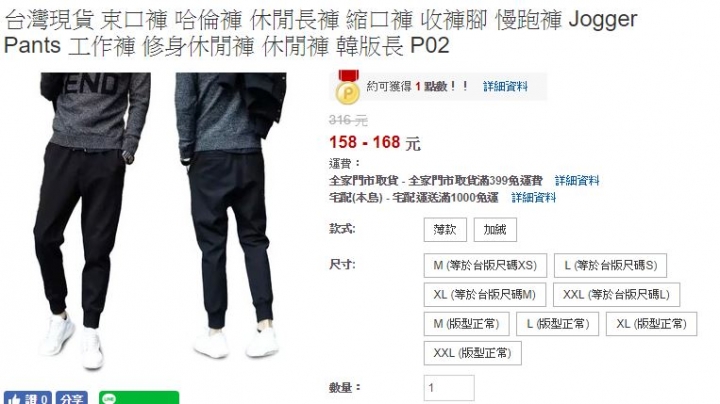Screen dimensions: 720x404
Task: Click the Facebook 分享 share button
Action: pos(72,398)
